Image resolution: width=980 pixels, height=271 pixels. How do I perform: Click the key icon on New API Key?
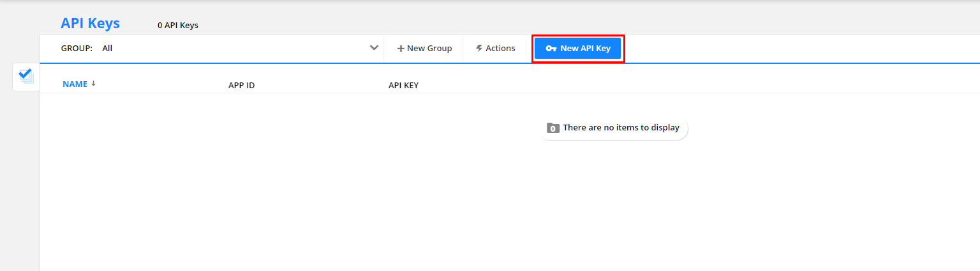551,49
